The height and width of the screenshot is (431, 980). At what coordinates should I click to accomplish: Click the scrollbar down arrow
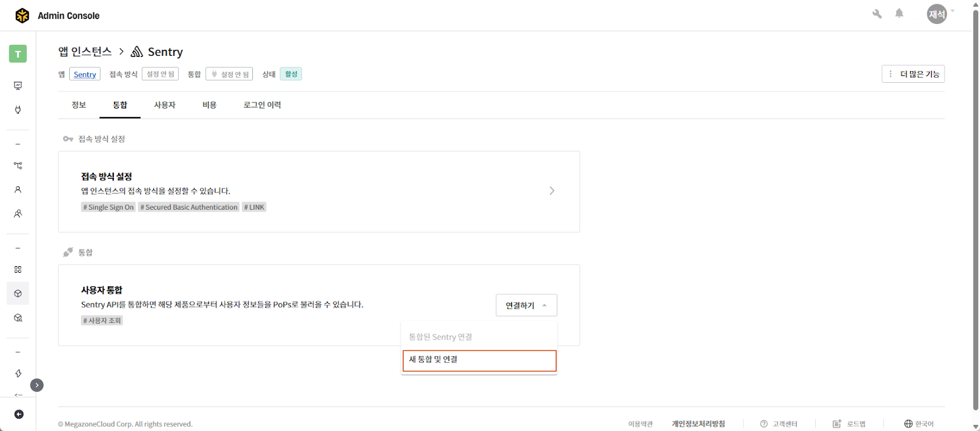point(976,427)
